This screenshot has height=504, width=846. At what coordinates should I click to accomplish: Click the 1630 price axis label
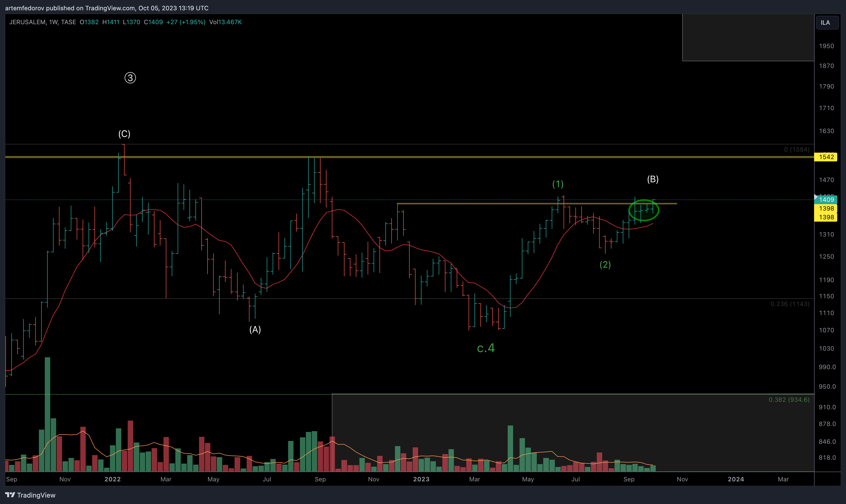[826, 131]
